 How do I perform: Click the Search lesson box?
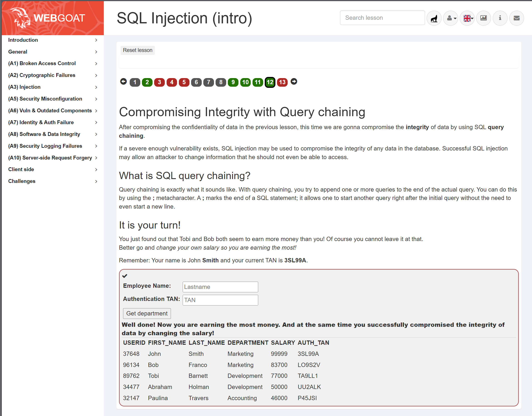[382, 18]
